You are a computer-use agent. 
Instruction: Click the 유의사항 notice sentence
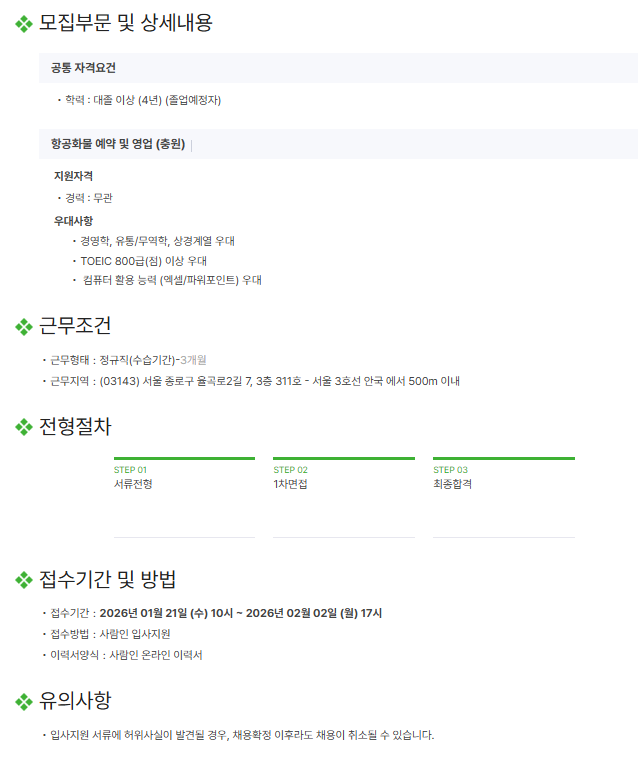pos(242,735)
